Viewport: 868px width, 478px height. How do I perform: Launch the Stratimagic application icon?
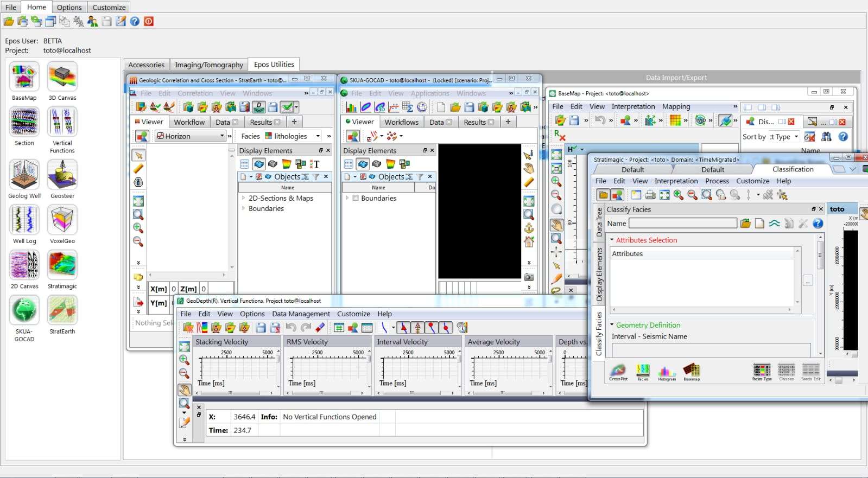pyautogui.click(x=62, y=265)
